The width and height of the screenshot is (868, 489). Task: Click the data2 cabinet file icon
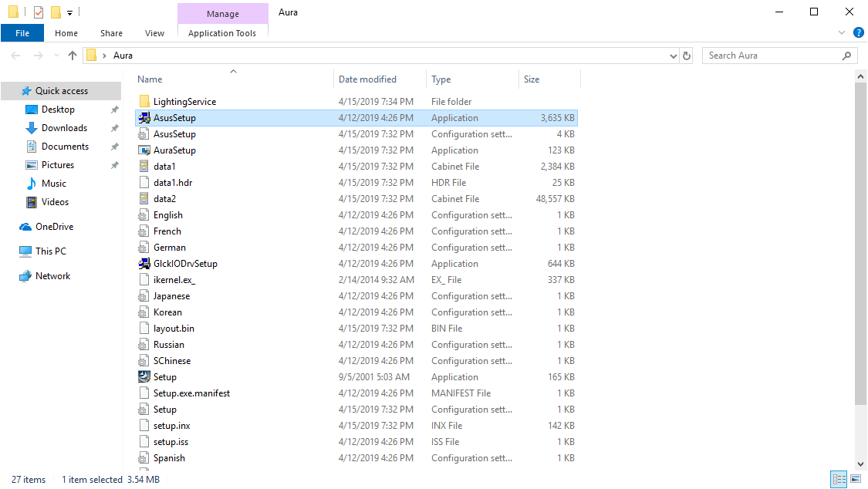pos(144,199)
